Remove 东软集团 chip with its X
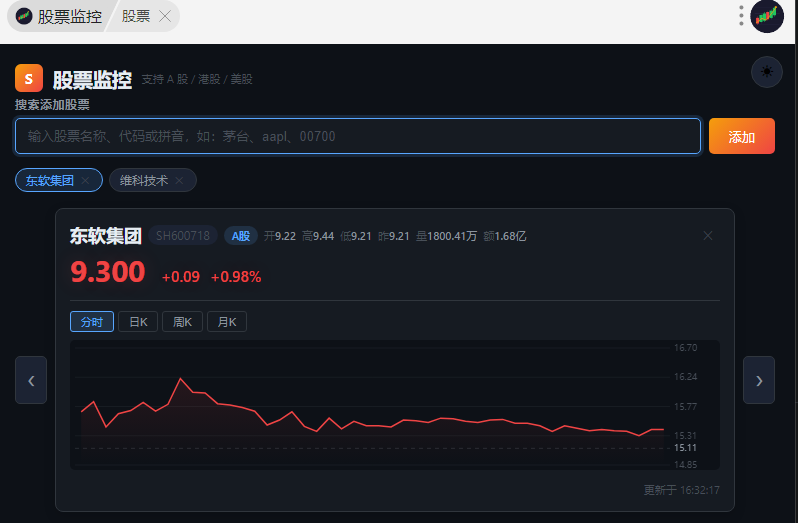This screenshot has width=798, height=523. (x=86, y=181)
